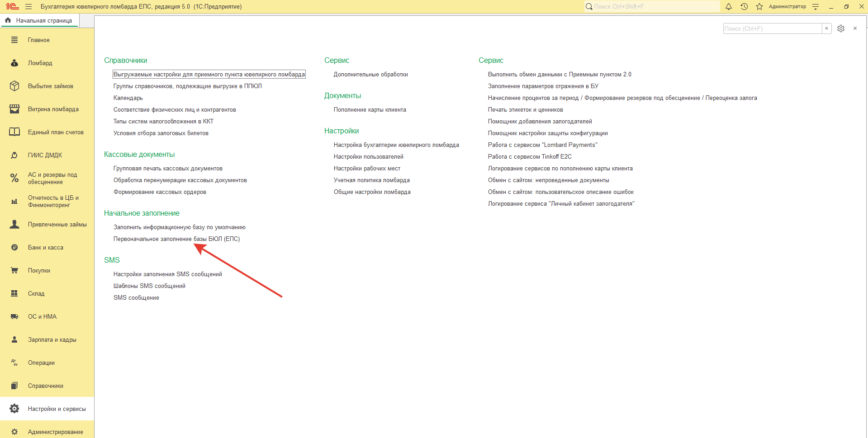Viewport: 868px width, 438px height.
Task: Click the Администратор user name
Action: pos(787,7)
